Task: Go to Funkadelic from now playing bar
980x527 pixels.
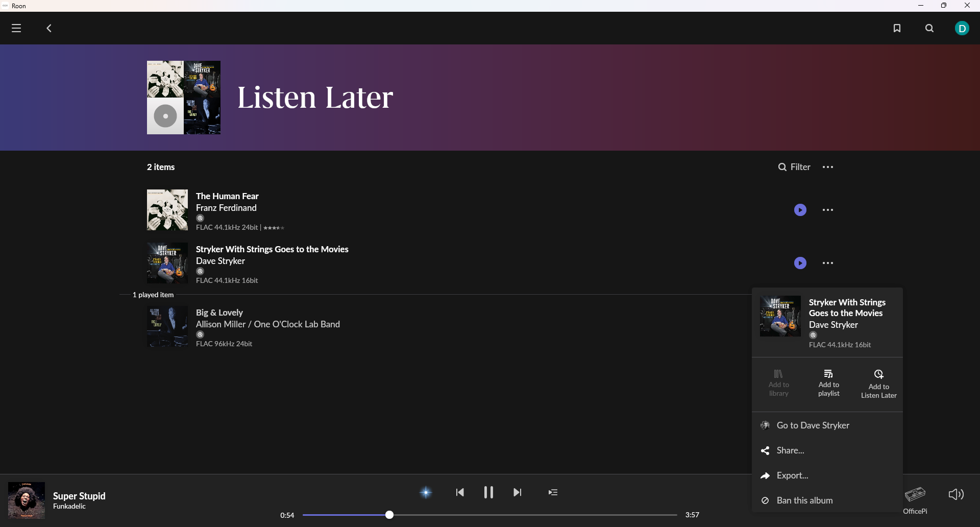Action: point(69,507)
